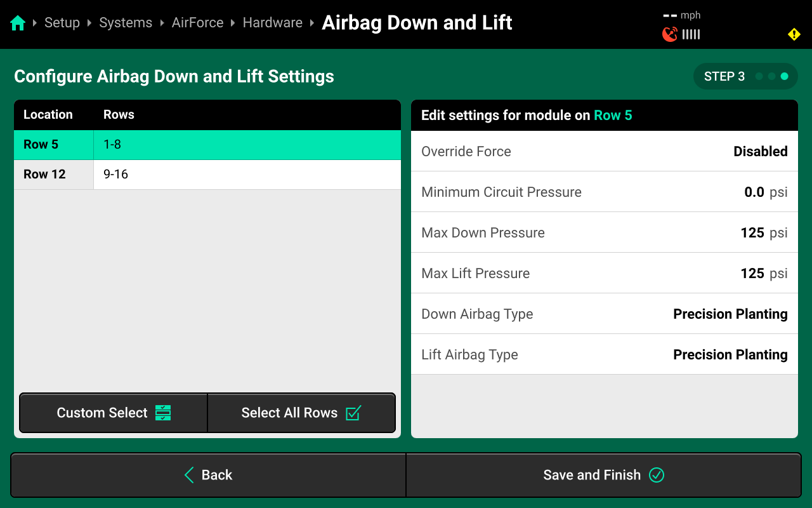
Task: Click the Custom Select list icon
Action: point(163,413)
